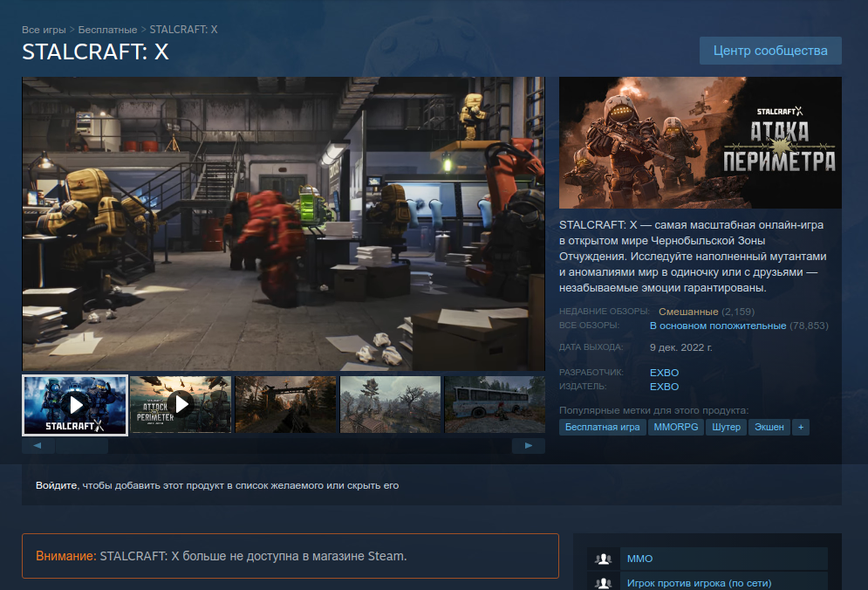
Task: Open the abandoned bus screenshot thumbnail
Action: click(495, 405)
